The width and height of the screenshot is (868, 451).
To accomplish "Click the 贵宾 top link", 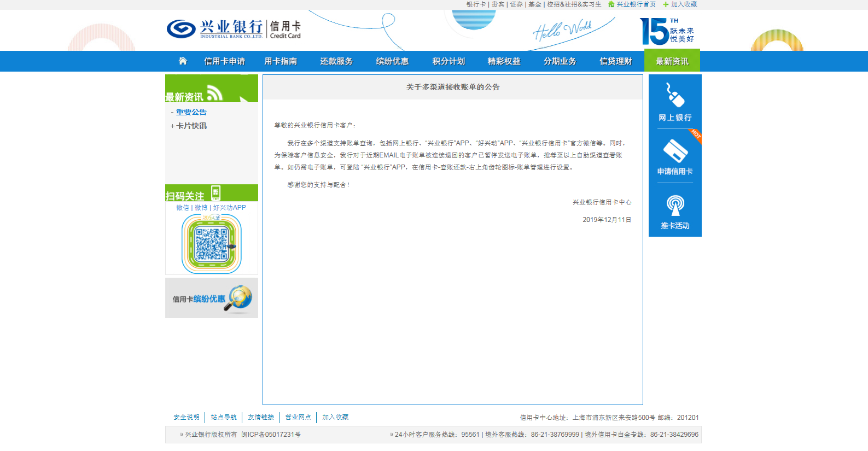I will click(498, 4).
